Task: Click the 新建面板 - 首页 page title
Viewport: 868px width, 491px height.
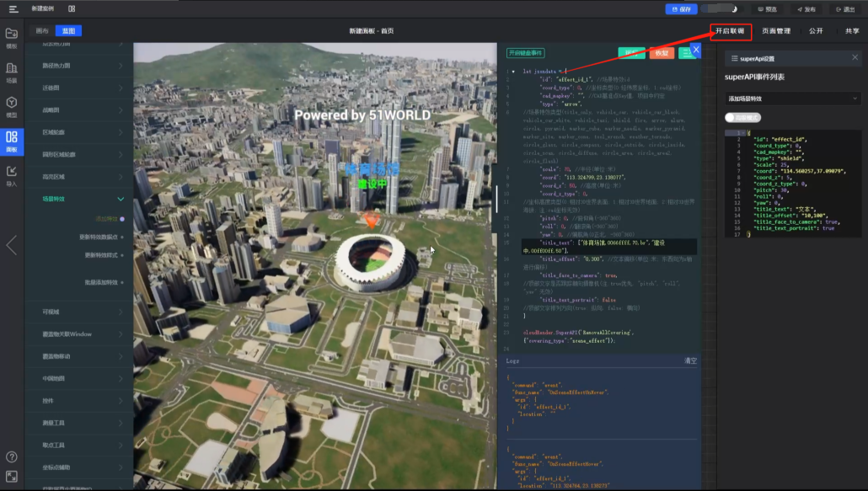Action: coord(372,31)
